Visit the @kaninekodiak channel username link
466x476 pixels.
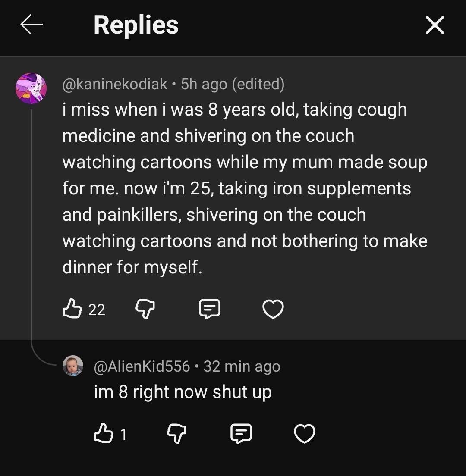(x=115, y=84)
